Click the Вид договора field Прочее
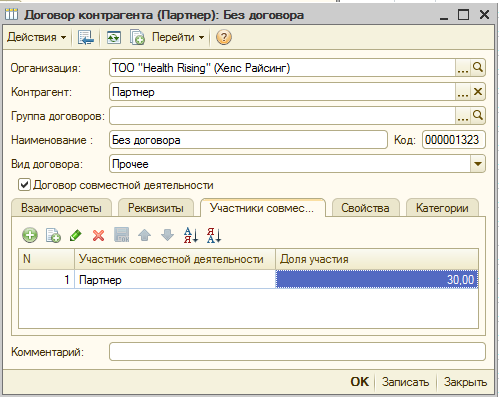 click(x=290, y=164)
